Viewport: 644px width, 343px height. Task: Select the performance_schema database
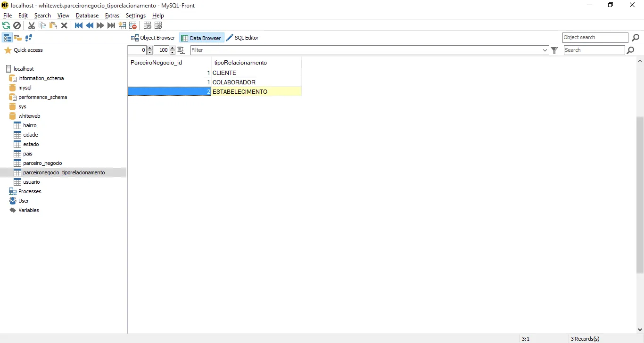[42, 97]
